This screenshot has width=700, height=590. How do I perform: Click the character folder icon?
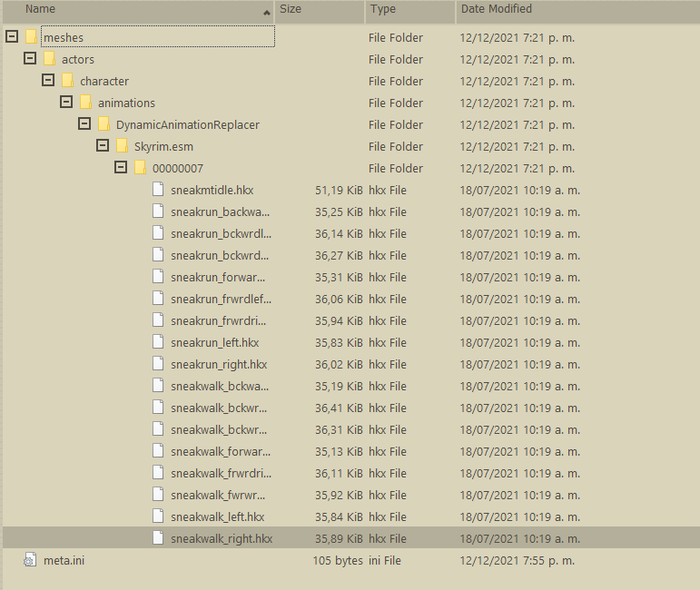pyautogui.click(x=67, y=81)
